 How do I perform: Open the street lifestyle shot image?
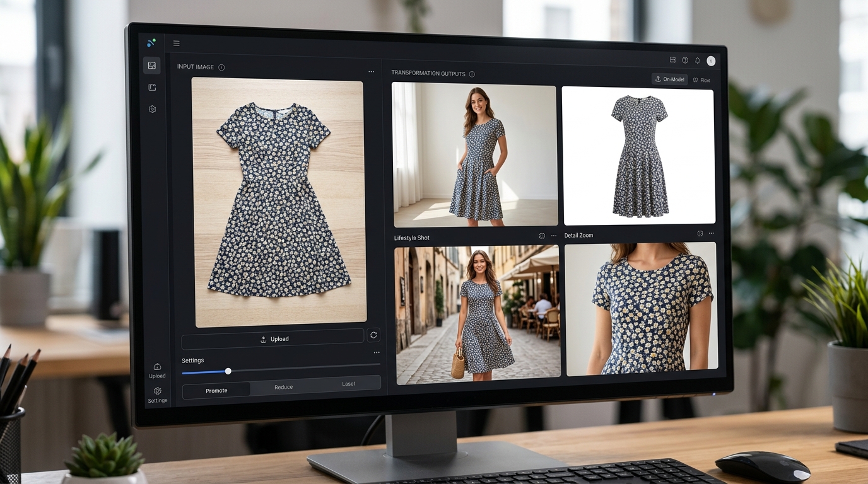click(478, 314)
